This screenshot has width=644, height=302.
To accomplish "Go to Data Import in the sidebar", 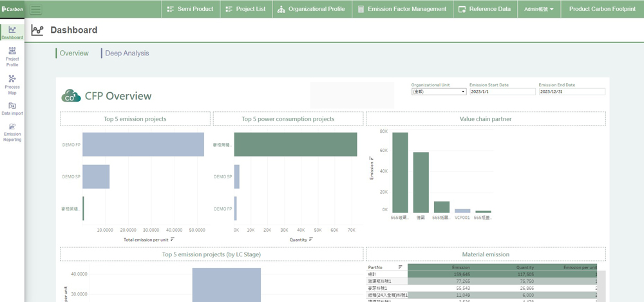I will click(12, 108).
